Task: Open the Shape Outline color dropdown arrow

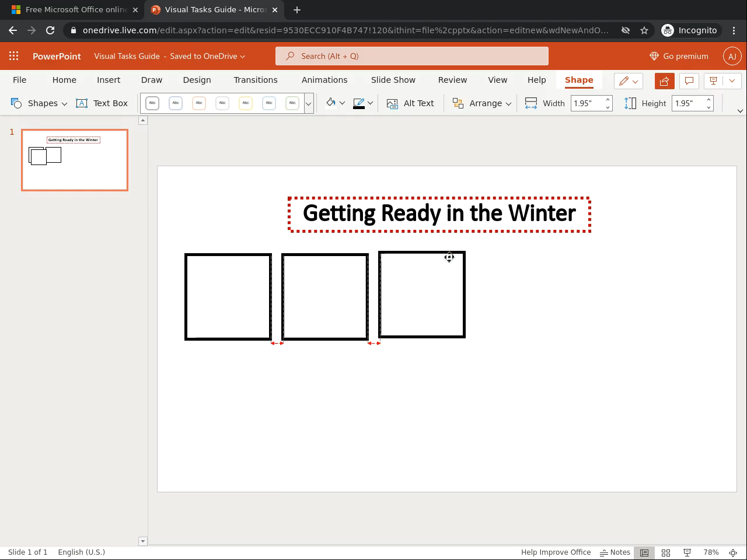Action: pyautogui.click(x=370, y=103)
